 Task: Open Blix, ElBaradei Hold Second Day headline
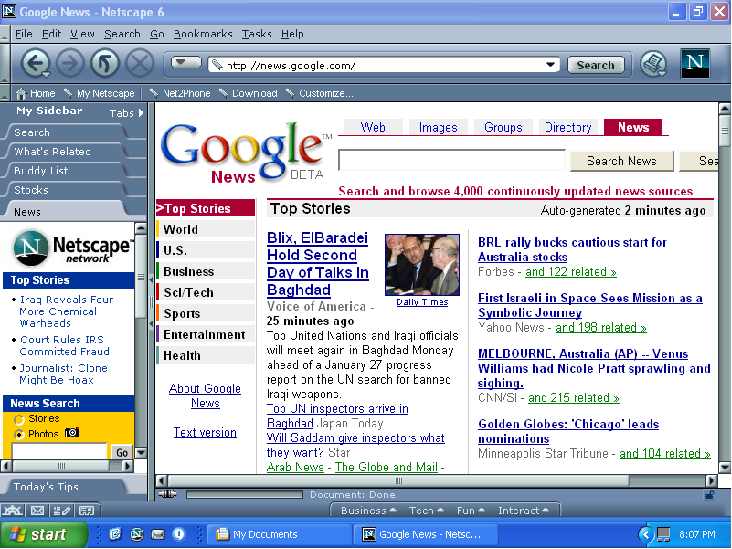pyautogui.click(x=317, y=264)
